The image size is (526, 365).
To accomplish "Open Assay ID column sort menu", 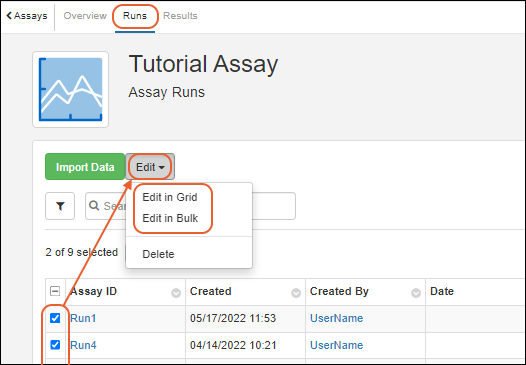I will pyautogui.click(x=176, y=293).
